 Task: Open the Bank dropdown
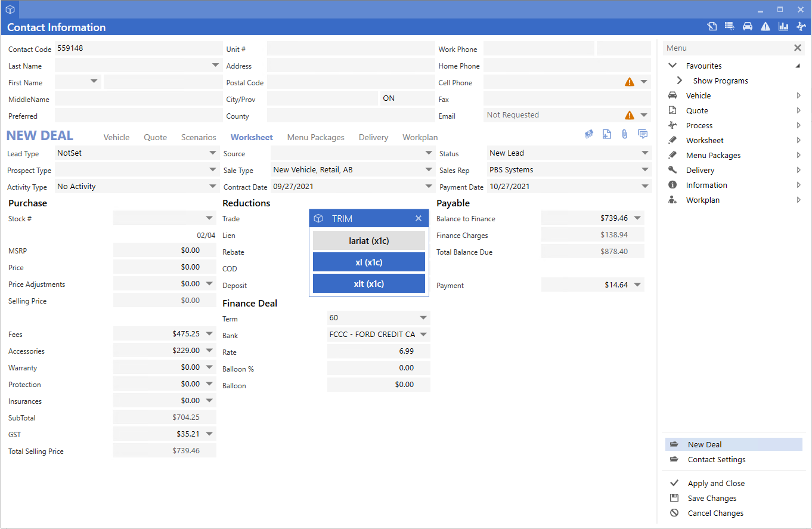(x=423, y=335)
